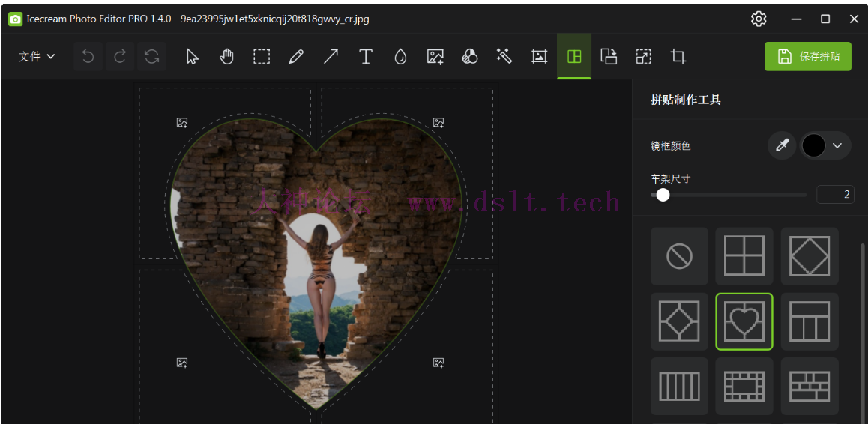Select the arrow pointer tool
The height and width of the screenshot is (424, 868).
pyautogui.click(x=192, y=56)
